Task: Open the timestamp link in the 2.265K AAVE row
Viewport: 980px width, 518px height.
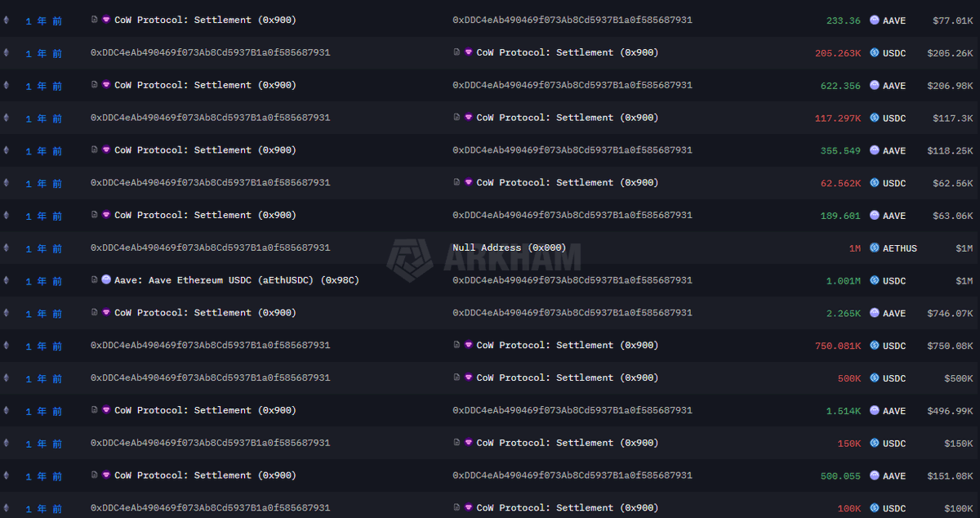Action: coord(44,314)
